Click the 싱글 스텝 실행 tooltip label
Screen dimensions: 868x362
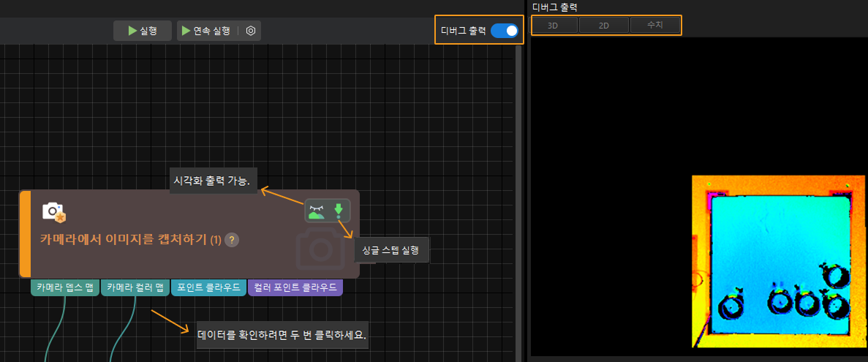pyautogui.click(x=391, y=251)
